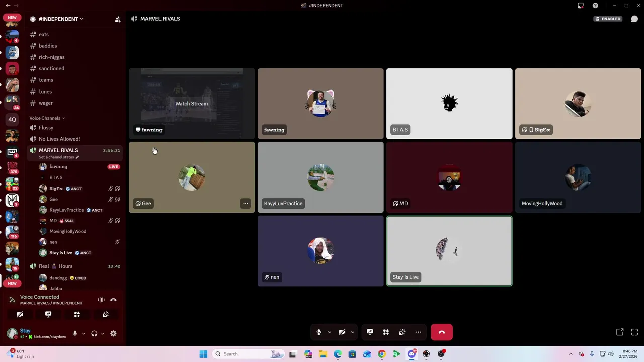This screenshot has width=644, height=362.
Task: Click the ENABLED clips badge
Action: coord(608,19)
